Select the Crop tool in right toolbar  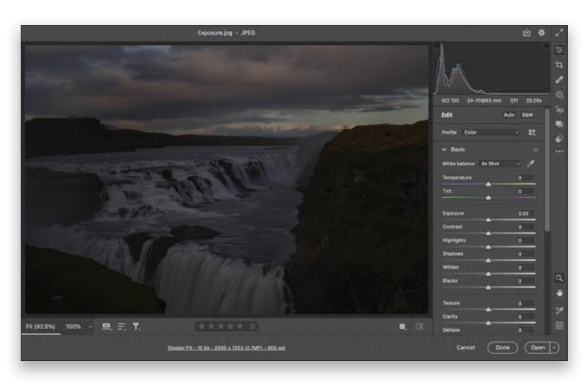coord(559,65)
